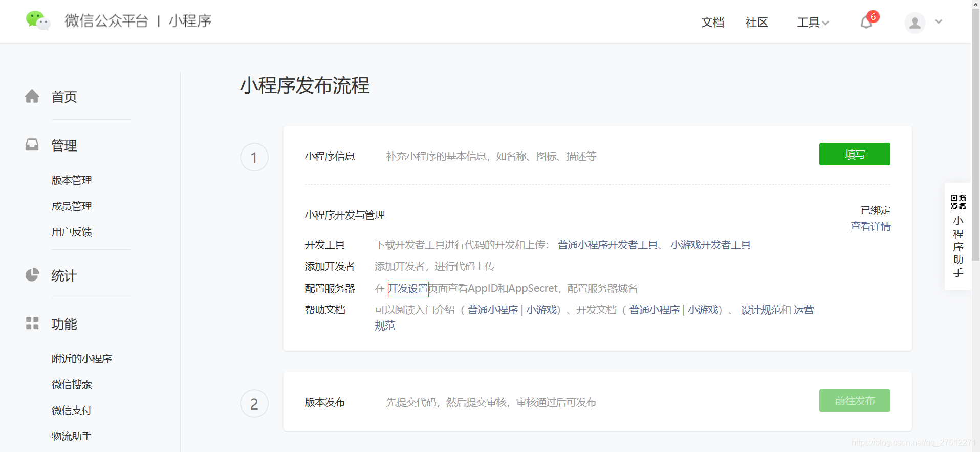The height and width of the screenshot is (452, 980).
Task: Open 用户反馈 in sidebar
Action: coord(72,232)
